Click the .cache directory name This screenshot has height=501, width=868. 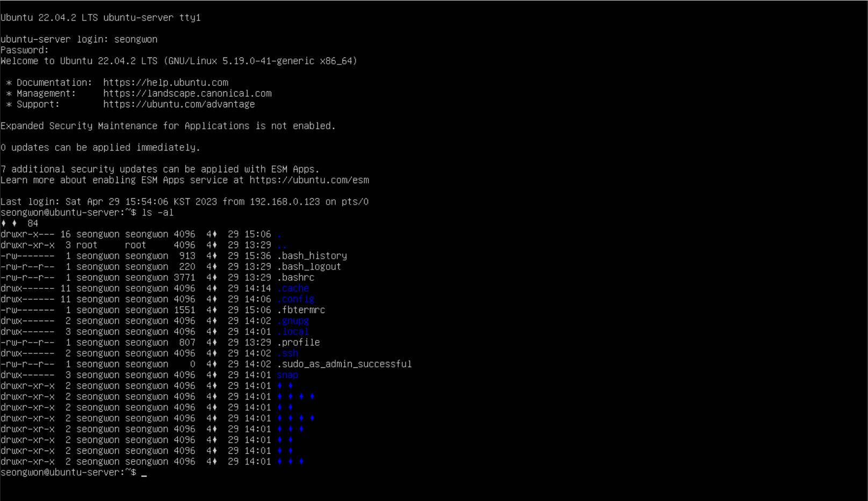click(293, 288)
